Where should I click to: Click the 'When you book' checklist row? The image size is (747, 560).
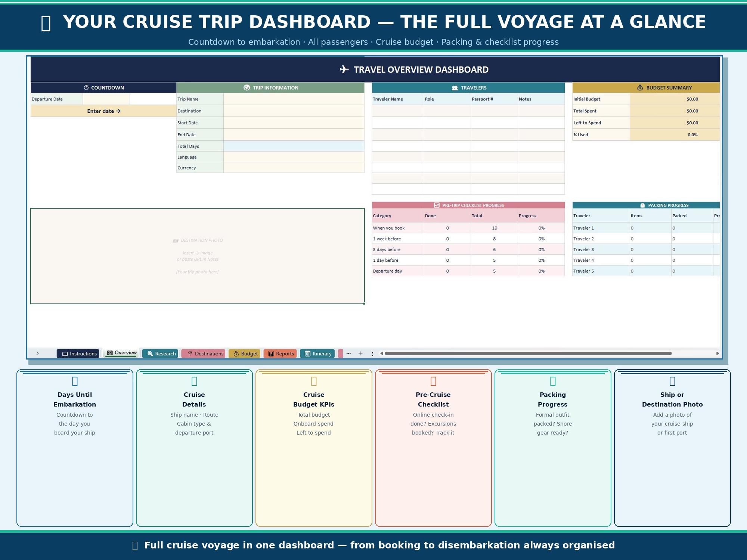pos(468,228)
